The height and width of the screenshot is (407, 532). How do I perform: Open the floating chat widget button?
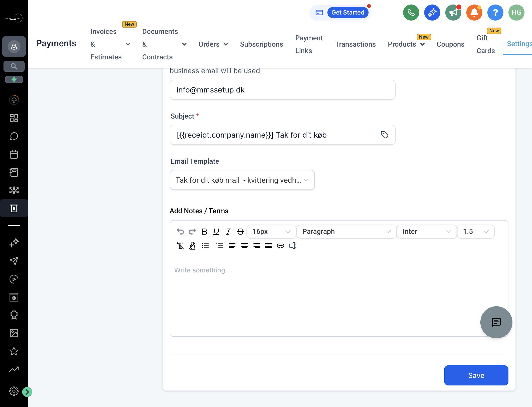[496, 322]
